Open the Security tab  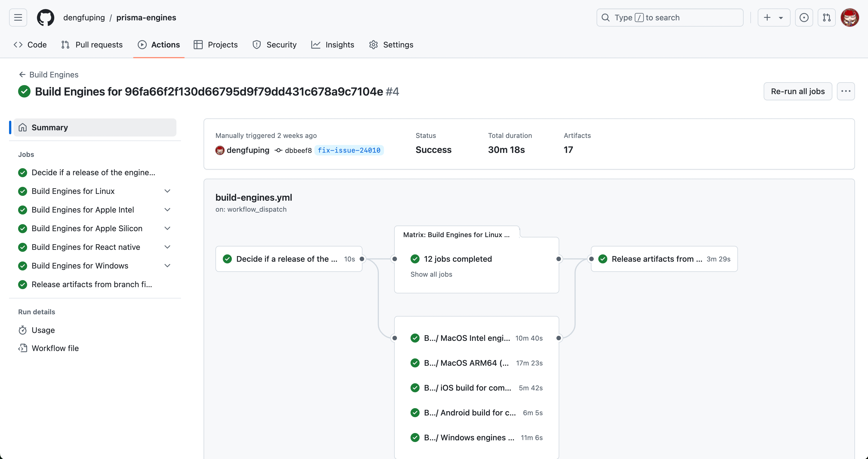coord(275,45)
